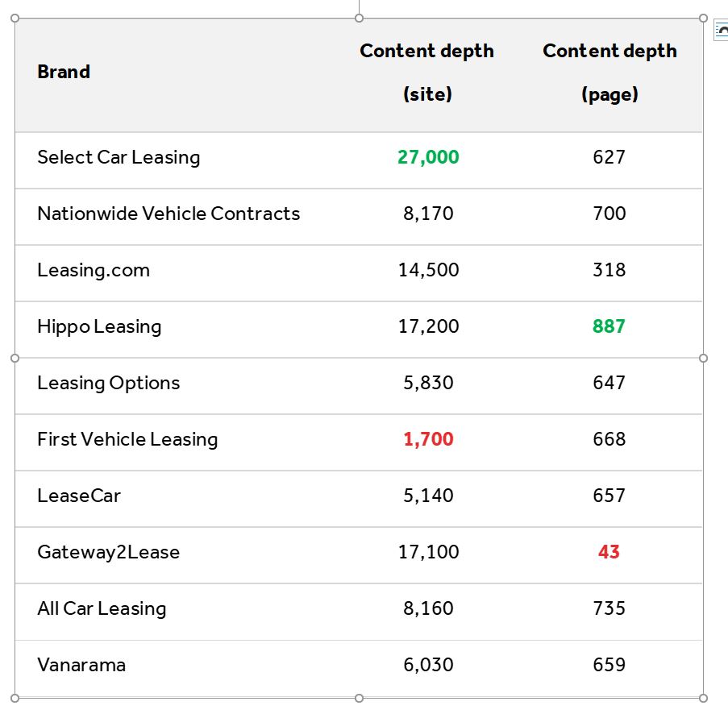The image size is (728, 718).
Task: Click the Leasing.com brand name
Action: tap(94, 270)
